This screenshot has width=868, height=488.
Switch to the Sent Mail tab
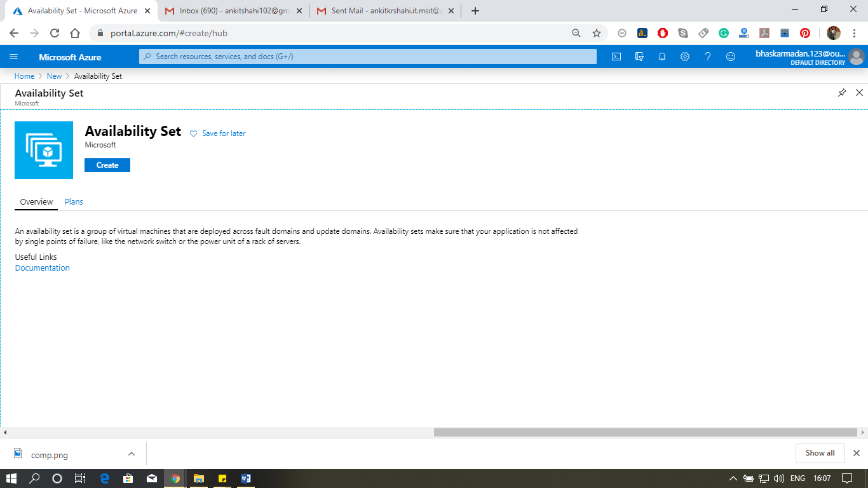click(385, 11)
